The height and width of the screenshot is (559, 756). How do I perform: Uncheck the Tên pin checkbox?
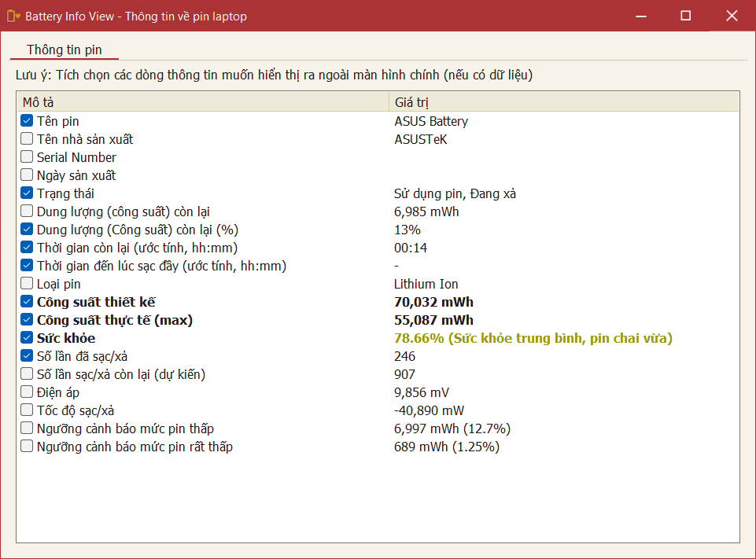tap(27, 121)
